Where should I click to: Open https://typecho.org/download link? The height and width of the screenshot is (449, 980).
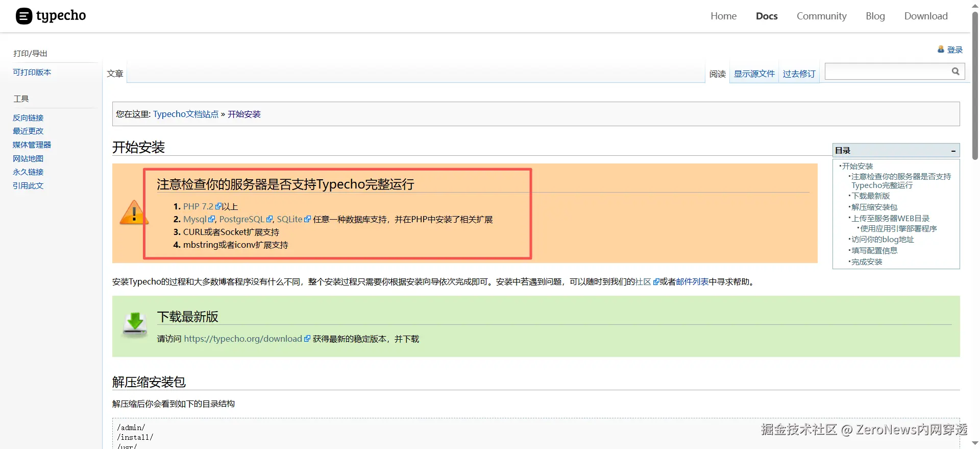click(x=243, y=339)
